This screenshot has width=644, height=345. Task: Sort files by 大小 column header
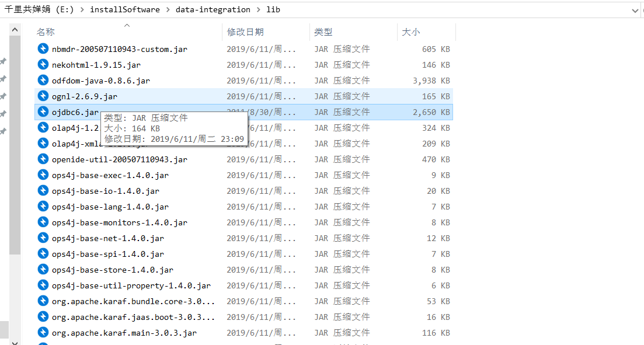[410, 32]
